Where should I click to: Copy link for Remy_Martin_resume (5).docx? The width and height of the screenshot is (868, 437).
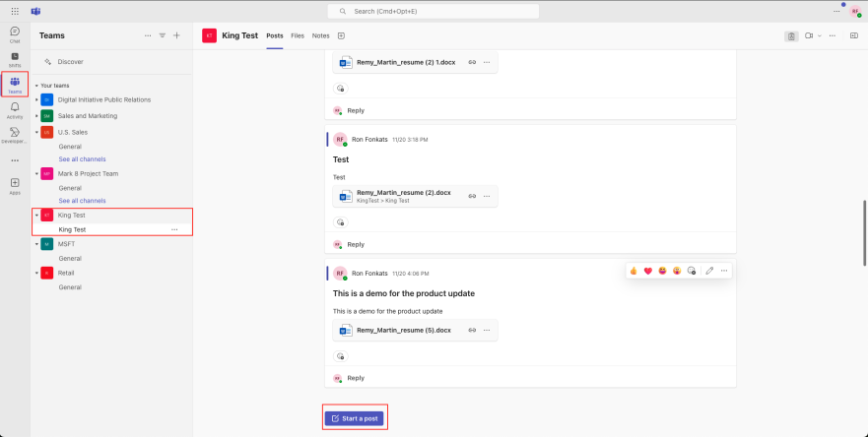pos(472,331)
